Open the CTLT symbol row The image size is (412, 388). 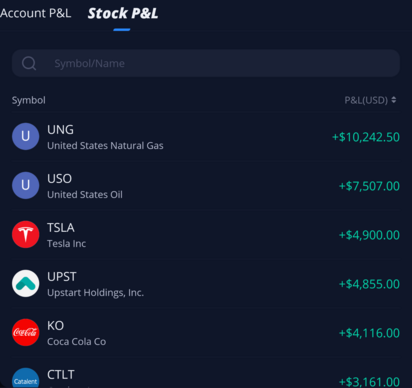click(206, 373)
